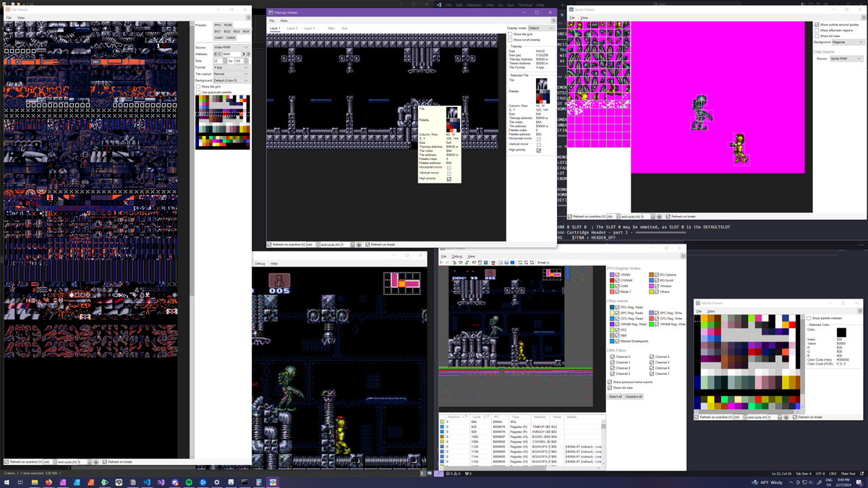Click the previous address arrow in Tile Viewer
The image size is (868, 488).
(x=219, y=54)
